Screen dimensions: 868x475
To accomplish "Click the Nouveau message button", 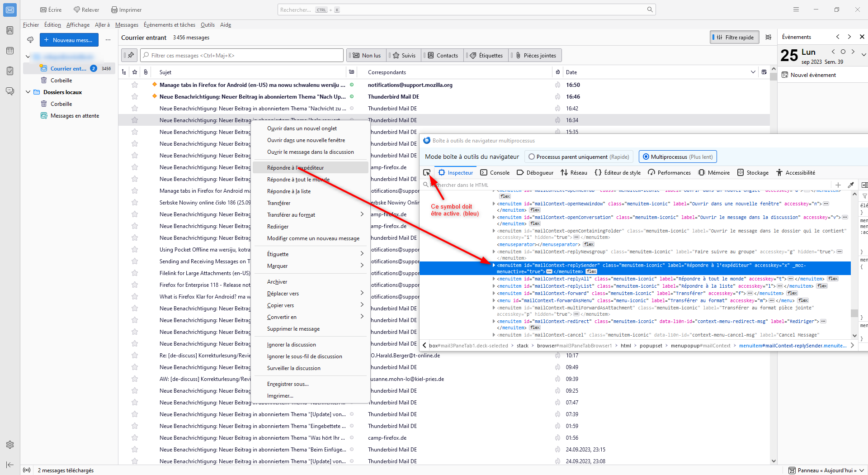I will [69, 40].
